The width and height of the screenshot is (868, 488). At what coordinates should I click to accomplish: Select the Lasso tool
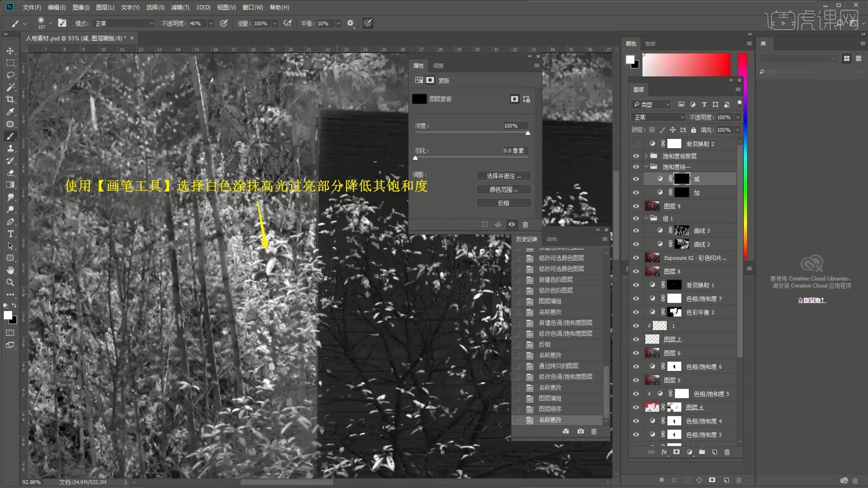tap(10, 75)
